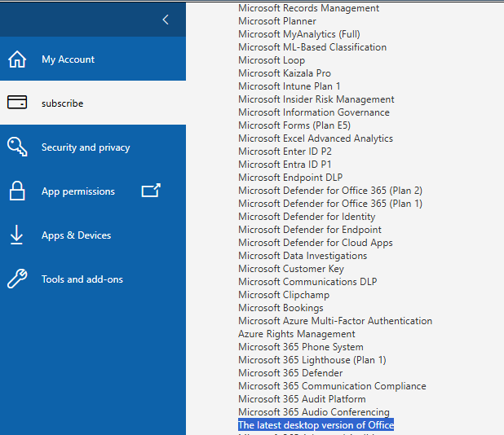Click 'Microsoft 365 Defender' entry
The image size is (504, 435).
[290, 373]
